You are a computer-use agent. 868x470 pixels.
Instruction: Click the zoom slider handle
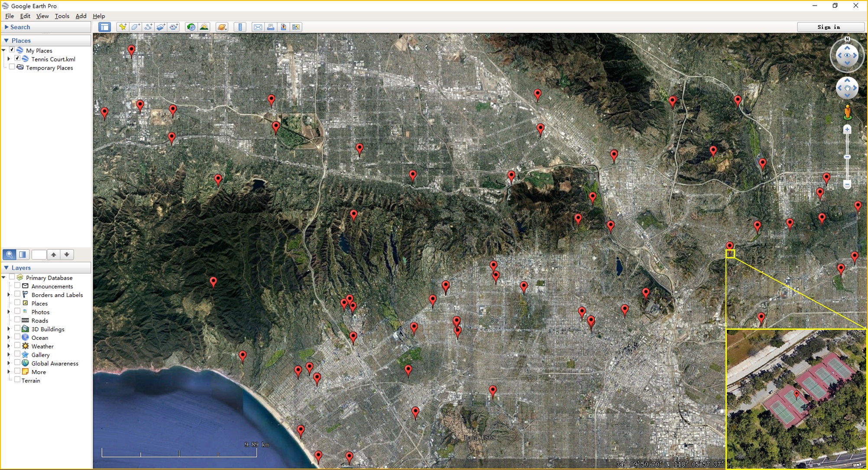pyautogui.click(x=847, y=157)
